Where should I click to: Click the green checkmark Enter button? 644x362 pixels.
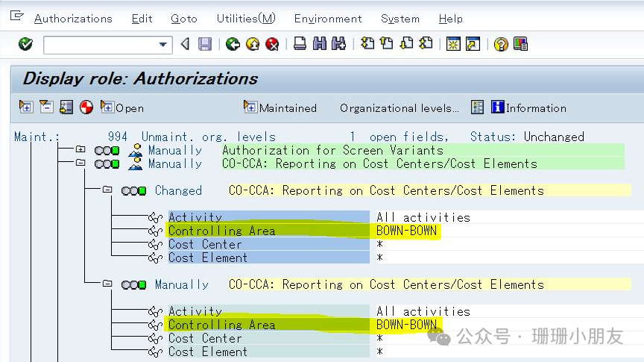click(25, 45)
